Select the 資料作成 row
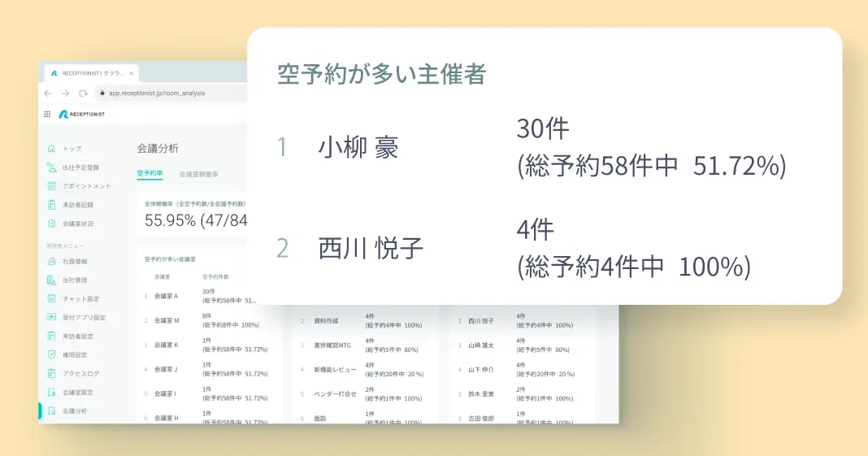 pos(362,321)
